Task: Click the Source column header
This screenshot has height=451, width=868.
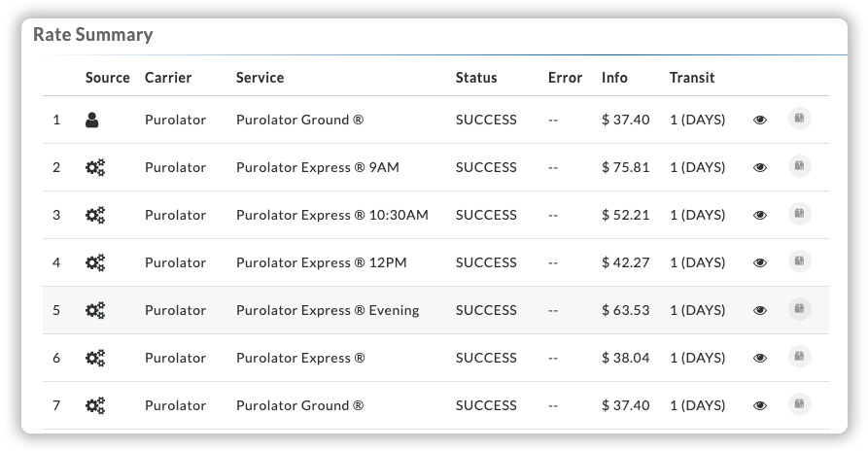Action: click(107, 78)
